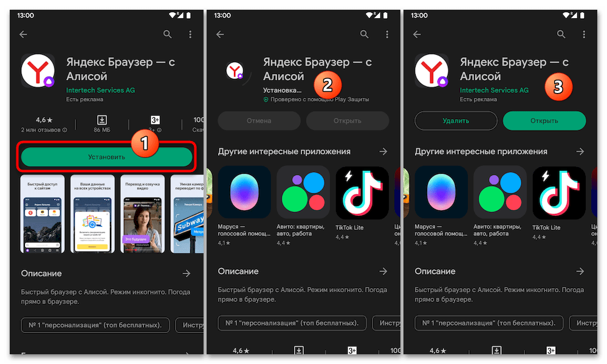Tap the TikTok Lite icon in the right screen
Image resolution: width=607 pixels, height=364 pixels.
point(559,193)
